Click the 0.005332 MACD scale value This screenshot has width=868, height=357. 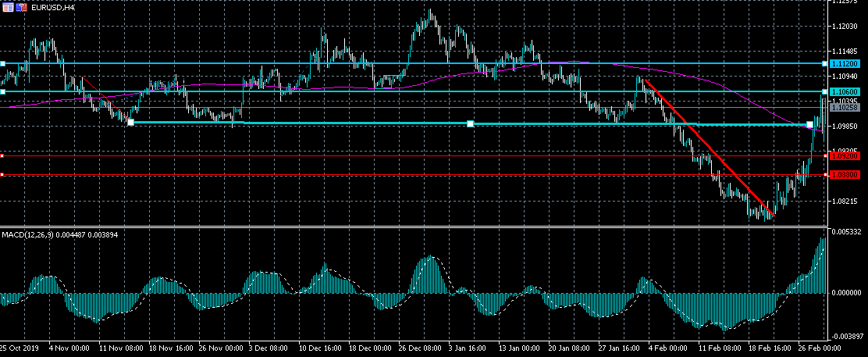pos(846,231)
